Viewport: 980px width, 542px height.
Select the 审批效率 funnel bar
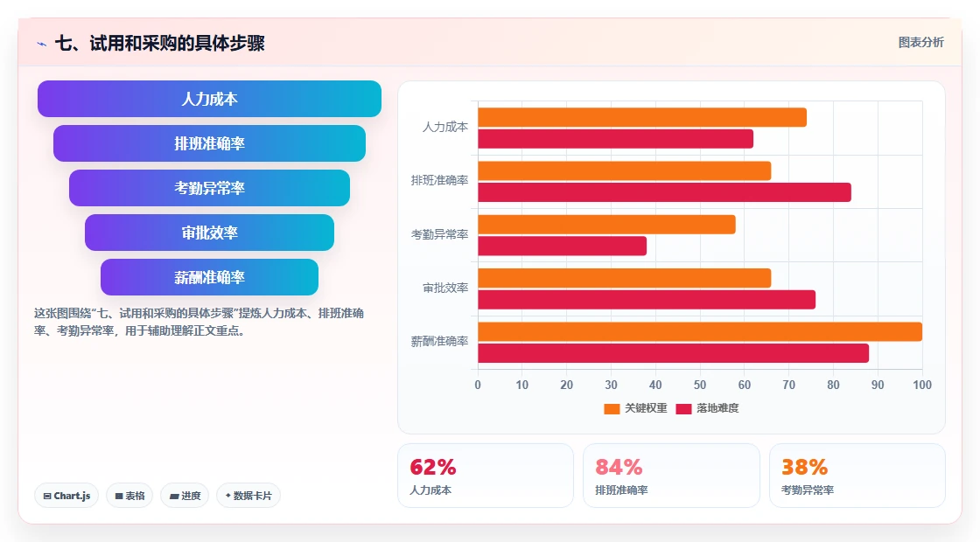tap(209, 233)
